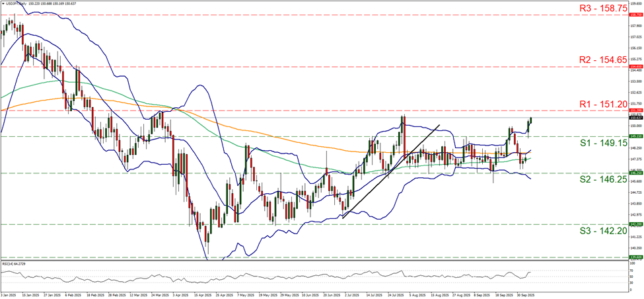Click the red 154.650 price axis tag
The height and width of the screenshot is (299, 644).
click(633, 67)
